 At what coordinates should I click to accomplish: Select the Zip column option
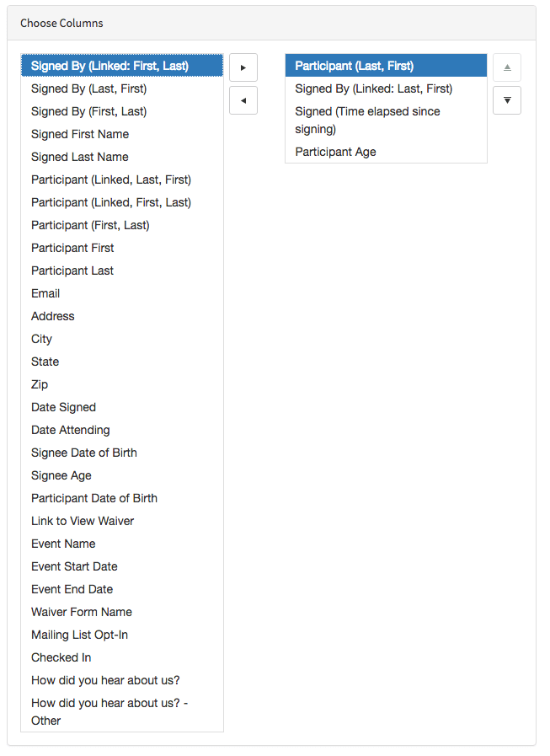coord(40,384)
